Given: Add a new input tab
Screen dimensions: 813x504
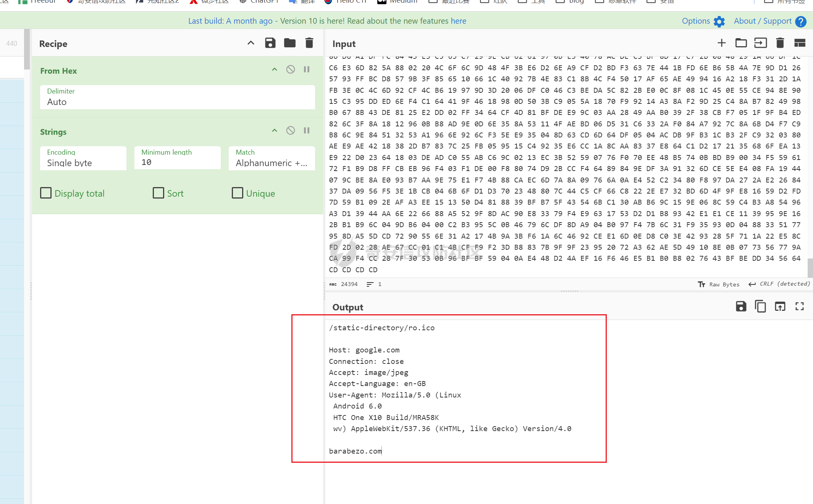Looking at the screenshot, I should pyautogui.click(x=721, y=43).
